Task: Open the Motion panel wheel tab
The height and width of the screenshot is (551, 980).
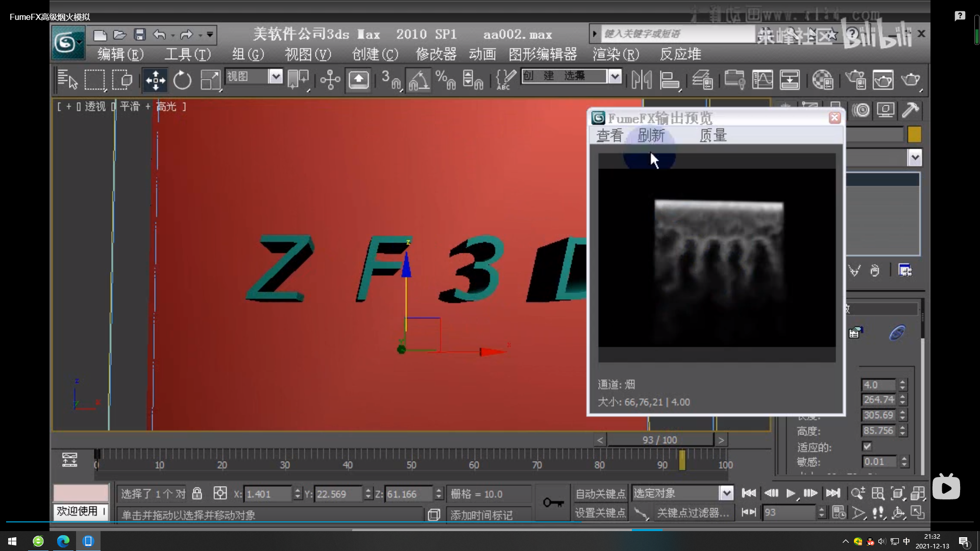Action: click(x=861, y=110)
